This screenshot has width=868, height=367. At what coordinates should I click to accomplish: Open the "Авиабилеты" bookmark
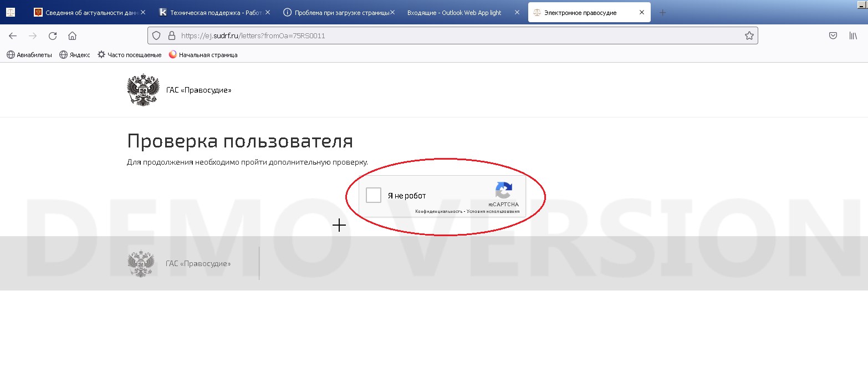pos(29,55)
